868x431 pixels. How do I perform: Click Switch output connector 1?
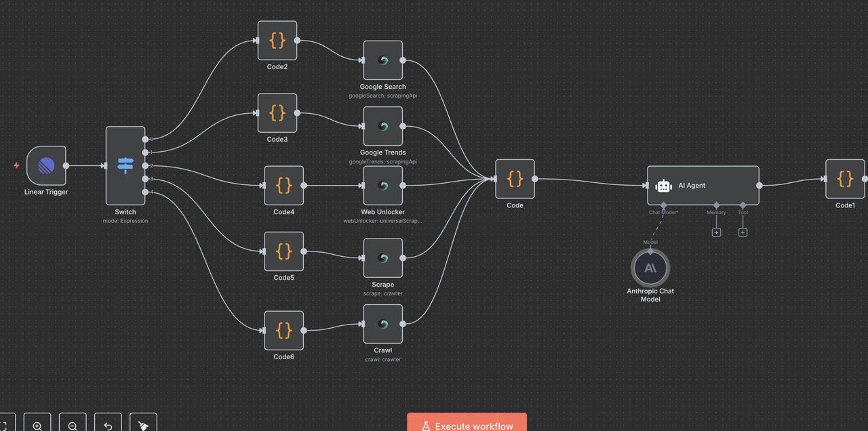tap(145, 152)
